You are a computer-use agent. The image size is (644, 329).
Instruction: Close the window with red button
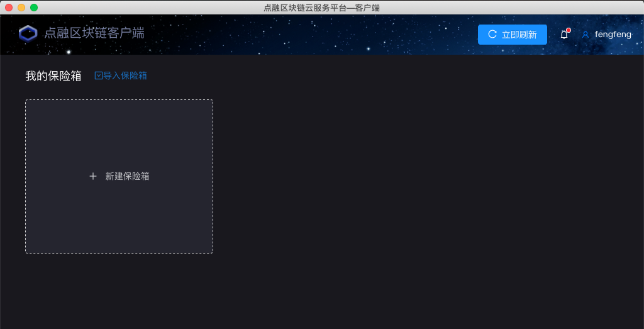(9, 8)
